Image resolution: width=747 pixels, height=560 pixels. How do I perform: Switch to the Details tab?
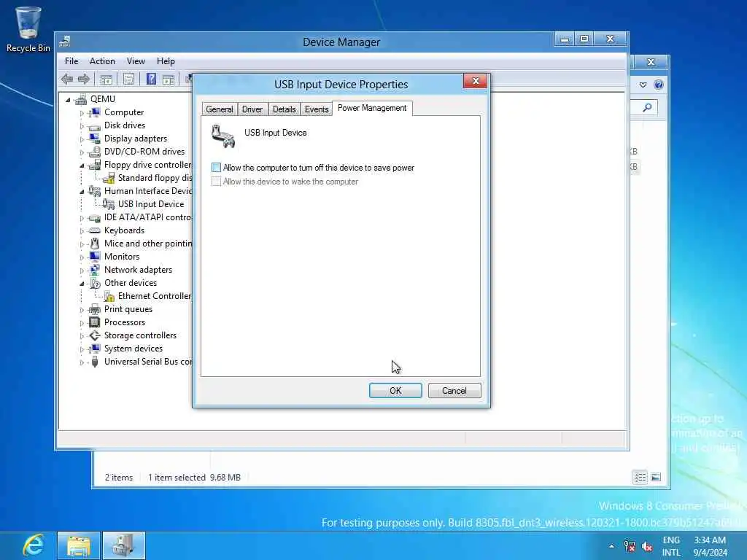click(284, 109)
